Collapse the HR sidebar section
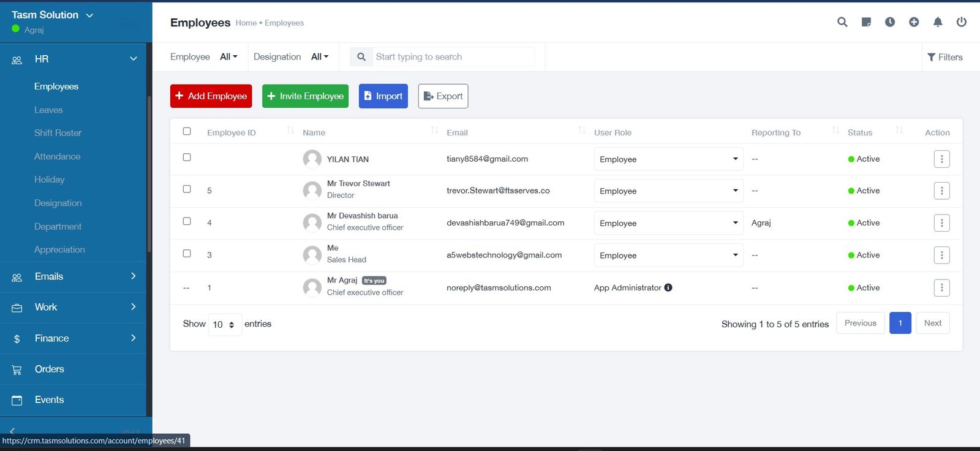Image resolution: width=980 pixels, height=451 pixels. [133, 59]
